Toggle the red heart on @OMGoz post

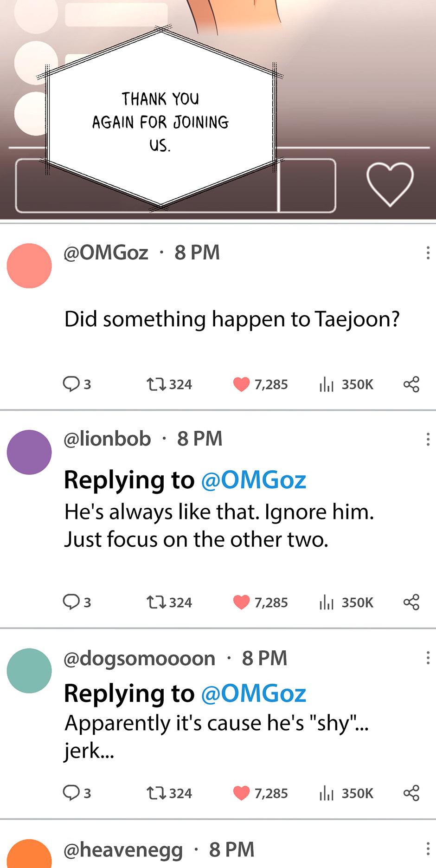click(x=241, y=384)
